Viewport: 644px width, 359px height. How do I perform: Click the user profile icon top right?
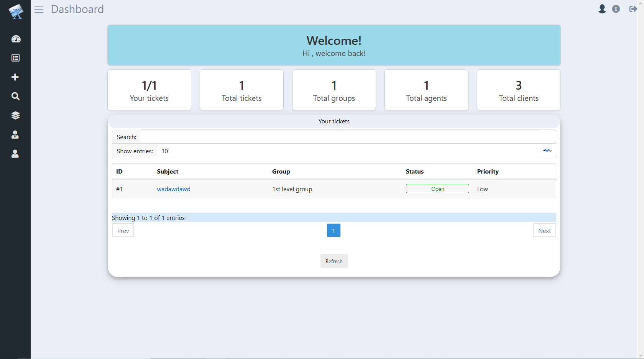coord(602,9)
